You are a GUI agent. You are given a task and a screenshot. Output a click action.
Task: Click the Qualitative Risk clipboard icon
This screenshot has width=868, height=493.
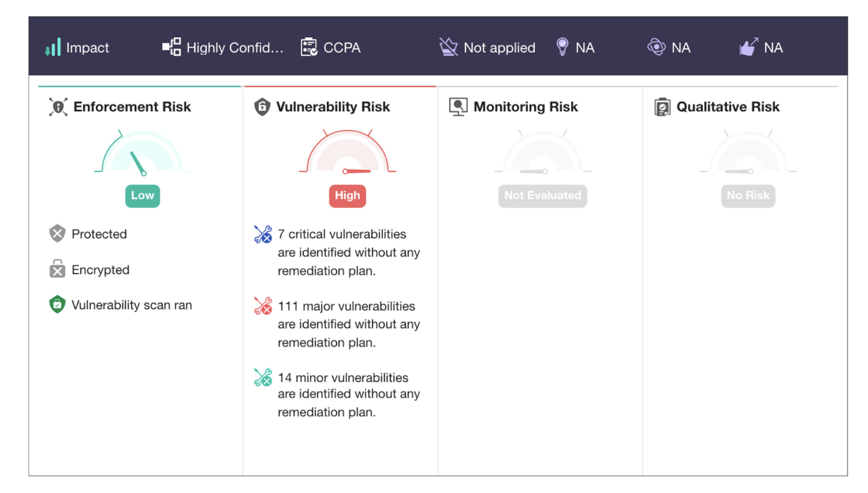coord(662,106)
